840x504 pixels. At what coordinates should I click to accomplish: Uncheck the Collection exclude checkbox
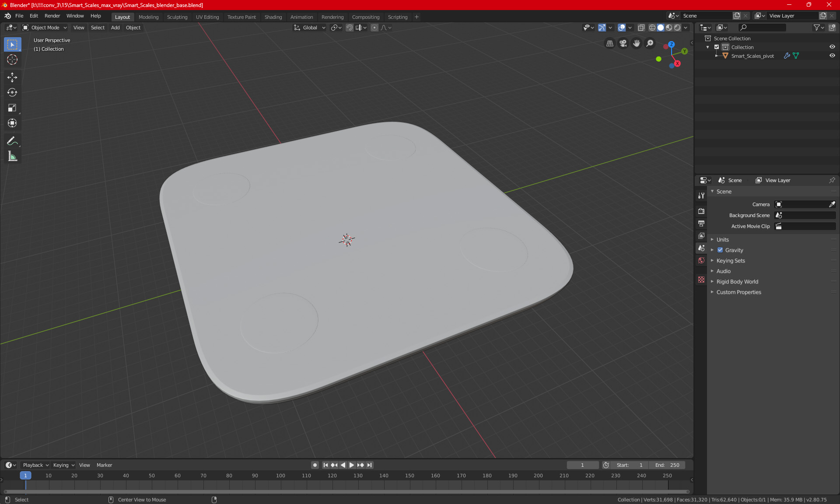(717, 47)
